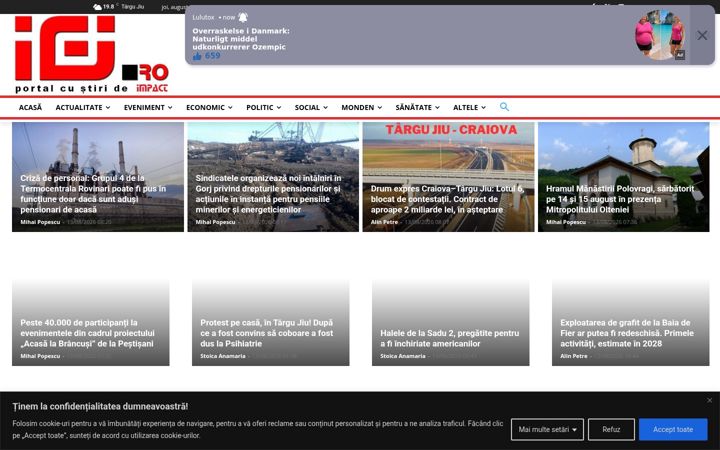Dismiss the cookie banner with small X
This screenshot has height=450, width=720.
(x=709, y=400)
